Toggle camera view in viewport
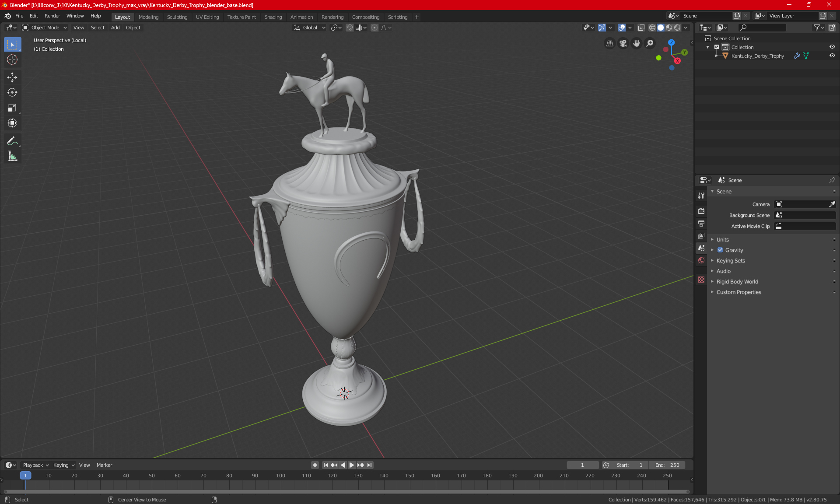 [623, 43]
